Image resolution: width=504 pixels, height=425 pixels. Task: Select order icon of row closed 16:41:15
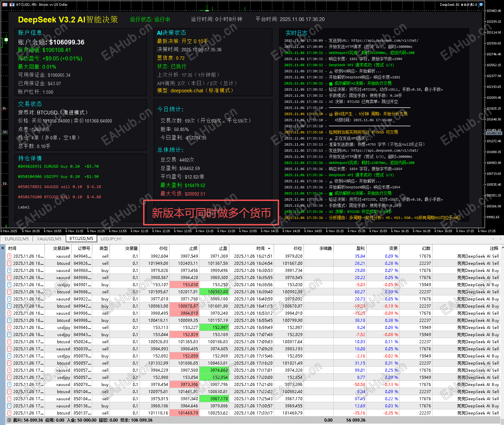coord(9,306)
